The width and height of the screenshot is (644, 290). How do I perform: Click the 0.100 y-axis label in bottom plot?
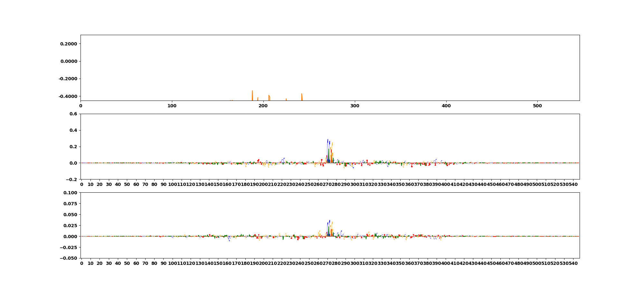[71, 193]
